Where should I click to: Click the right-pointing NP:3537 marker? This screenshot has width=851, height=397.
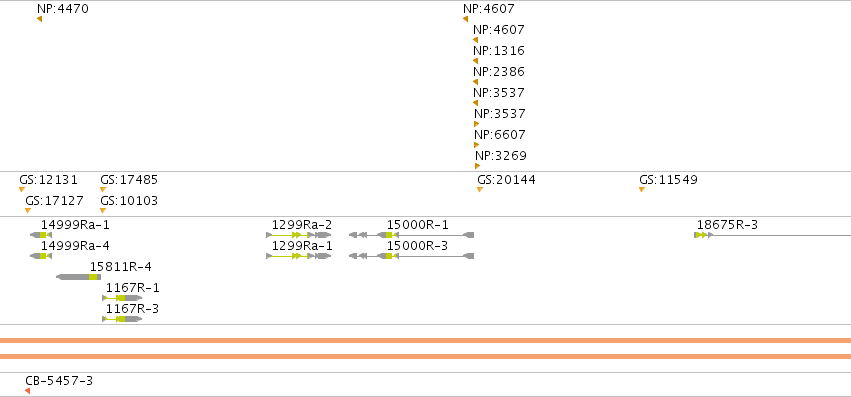[477, 124]
